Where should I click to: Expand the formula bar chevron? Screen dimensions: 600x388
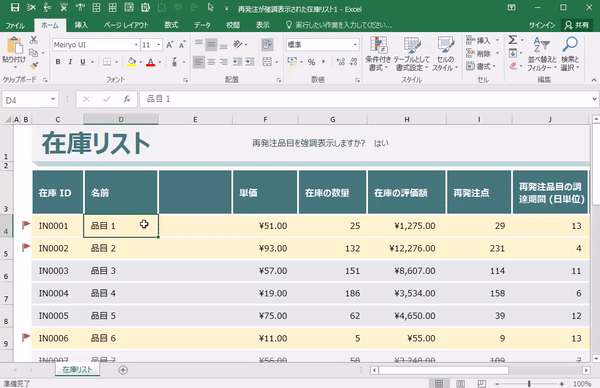point(594,99)
